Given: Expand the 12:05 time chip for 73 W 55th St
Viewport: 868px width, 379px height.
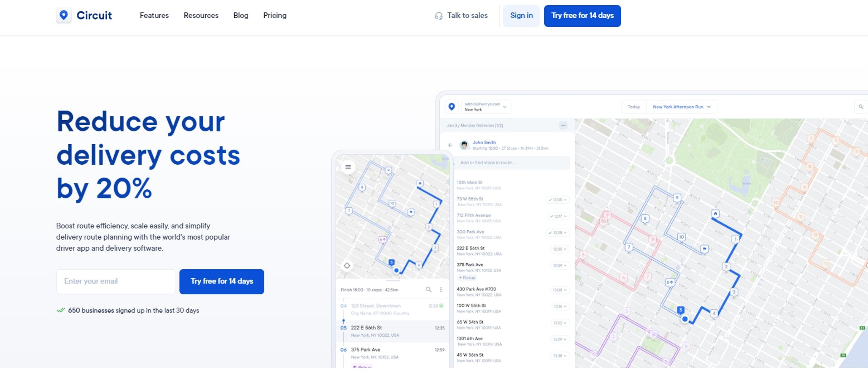Looking at the screenshot, I should (557, 200).
